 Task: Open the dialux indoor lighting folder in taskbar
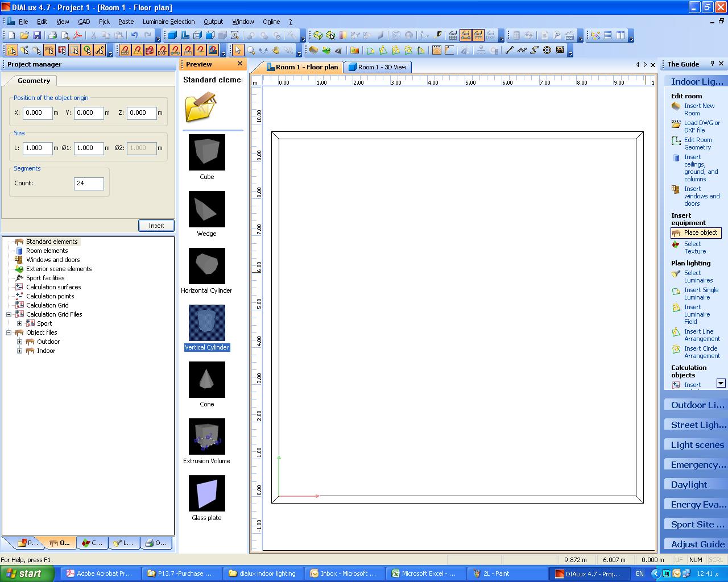click(x=263, y=573)
